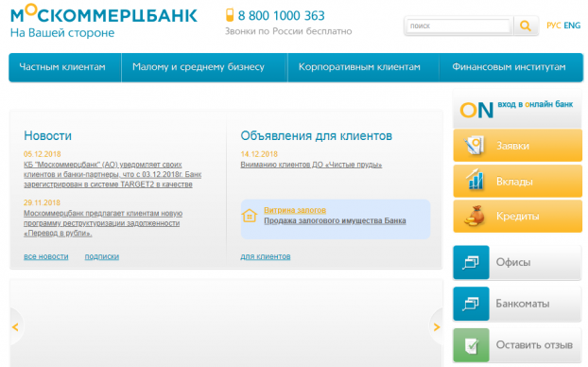Open Продажа залогового имущества Банка link
Screen dimensions: 588x367
click(335, 220)
